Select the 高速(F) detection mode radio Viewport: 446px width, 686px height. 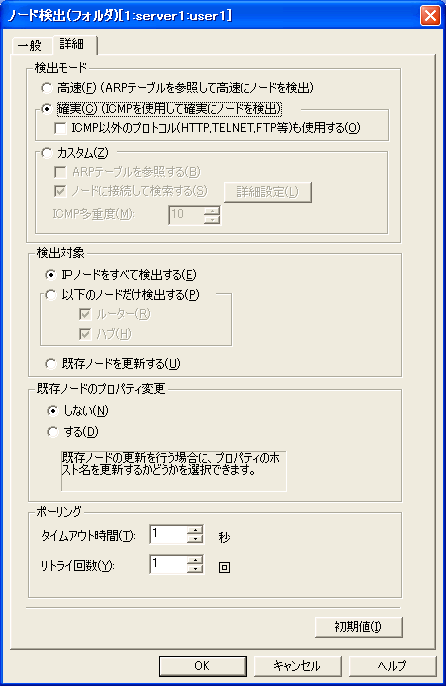(47, 88)
